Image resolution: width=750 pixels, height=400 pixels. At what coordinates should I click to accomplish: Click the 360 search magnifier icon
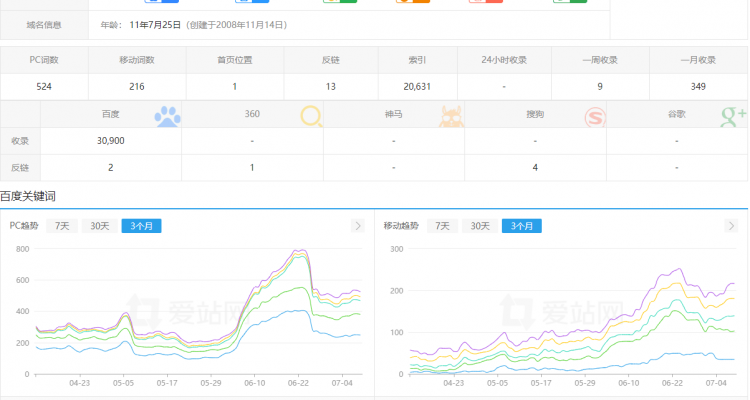312,116
